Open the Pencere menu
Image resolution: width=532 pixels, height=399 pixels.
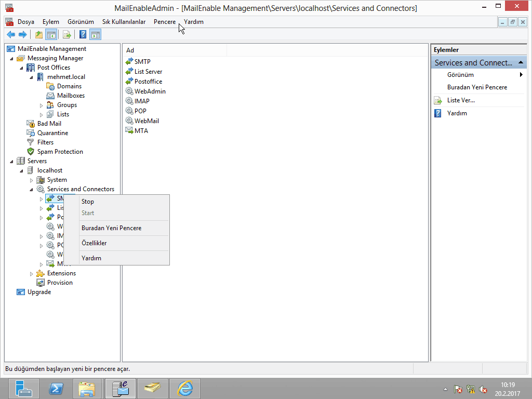tap(165, 22)
